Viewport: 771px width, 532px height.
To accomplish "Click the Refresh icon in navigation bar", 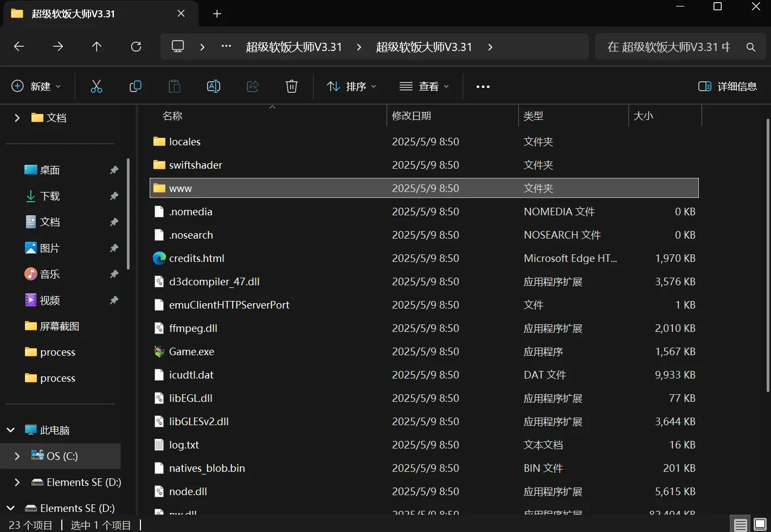I will pos(136,47).
